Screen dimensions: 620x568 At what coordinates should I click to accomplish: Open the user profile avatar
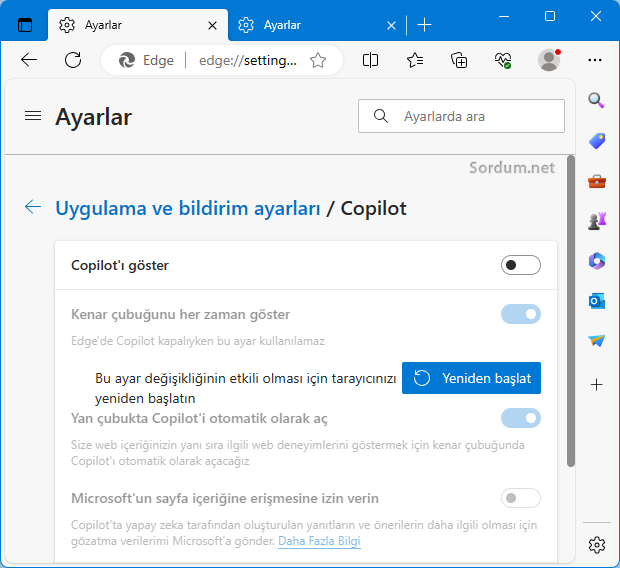coord(549,60)
